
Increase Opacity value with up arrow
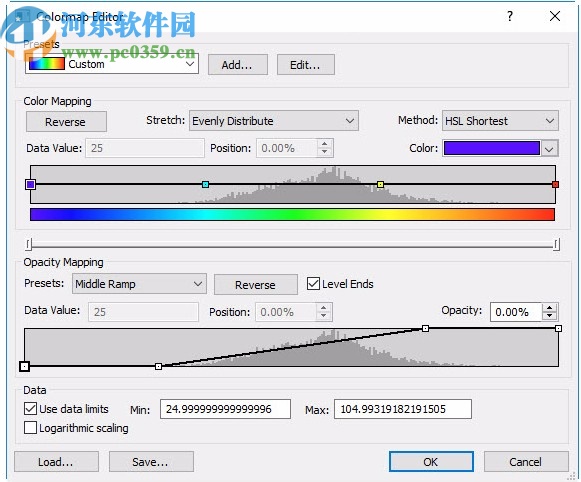click(550, 308)
